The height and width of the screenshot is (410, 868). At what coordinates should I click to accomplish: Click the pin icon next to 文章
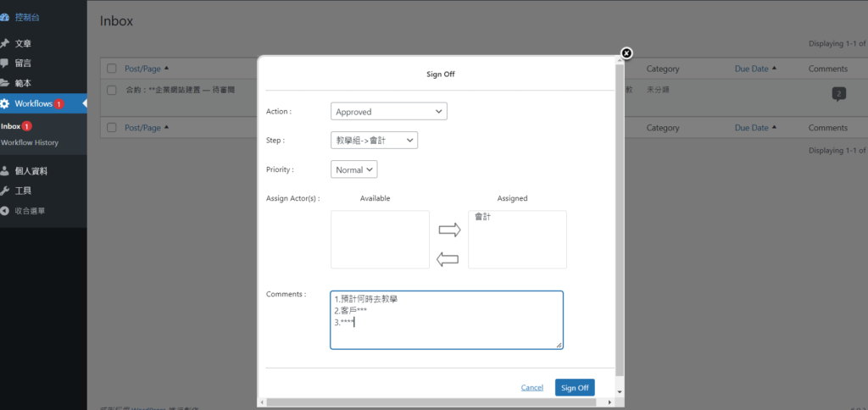5,43
